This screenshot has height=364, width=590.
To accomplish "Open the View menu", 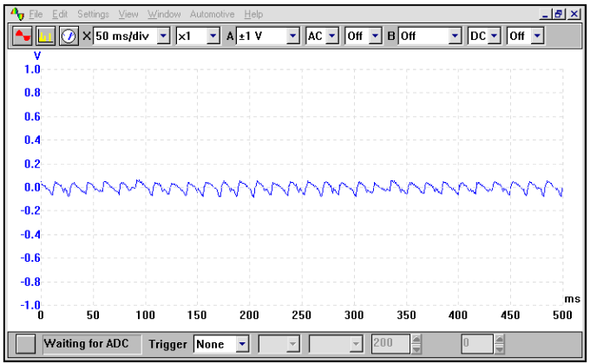I will [x=128, y=15].
